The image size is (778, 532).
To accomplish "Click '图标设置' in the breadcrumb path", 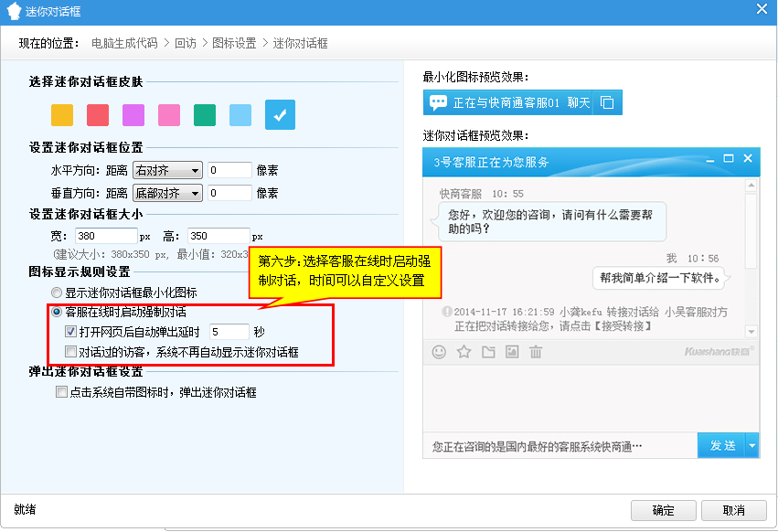I will pos(234,43).
